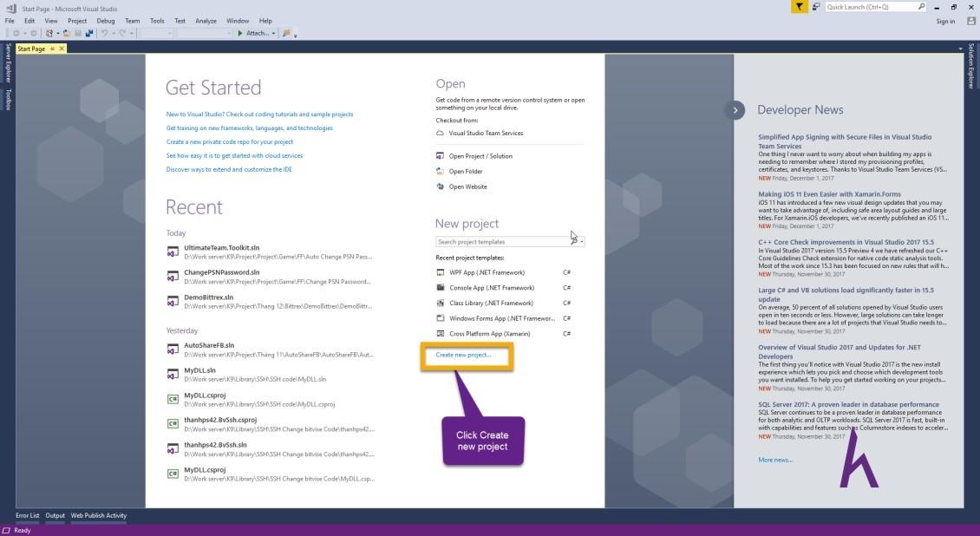Open the Redo history dropdown arrow
The image size is (980, 536).
click(x=132, y=34)
